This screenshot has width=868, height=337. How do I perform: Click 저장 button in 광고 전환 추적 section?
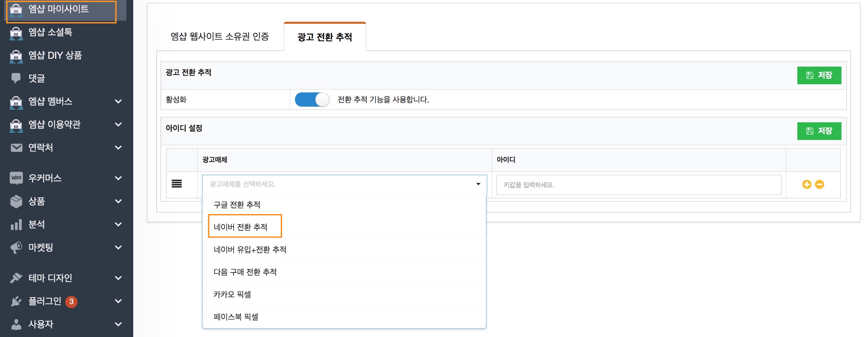pos(819,75)
